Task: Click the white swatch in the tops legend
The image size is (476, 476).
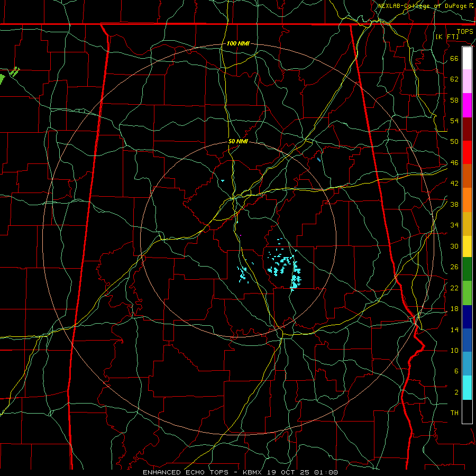Action: [x=467, y=58]
